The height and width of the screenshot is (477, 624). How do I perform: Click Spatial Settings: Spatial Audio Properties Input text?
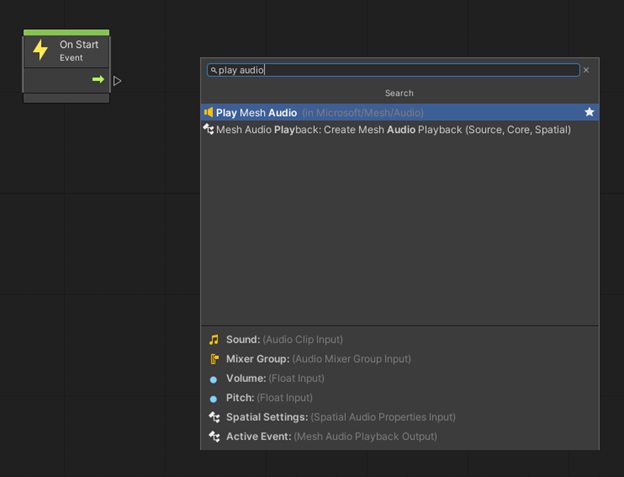click(x=341, y=417)
